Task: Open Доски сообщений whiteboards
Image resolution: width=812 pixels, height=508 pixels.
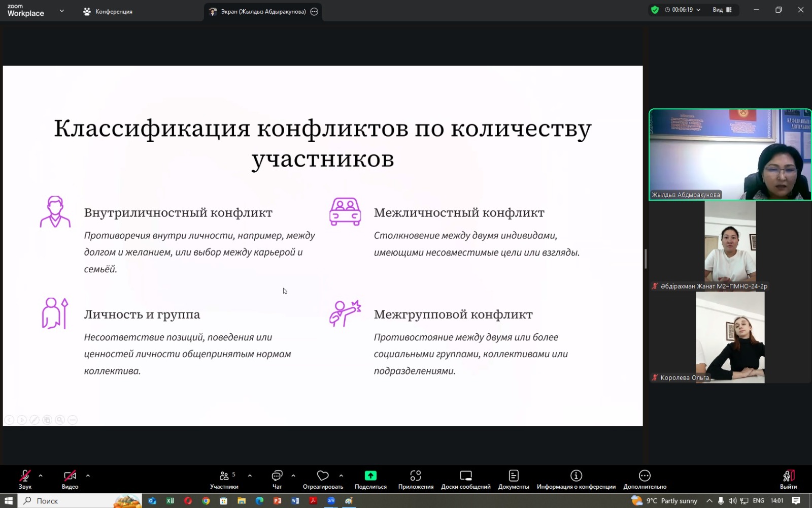Action: (x=465, y=479)
